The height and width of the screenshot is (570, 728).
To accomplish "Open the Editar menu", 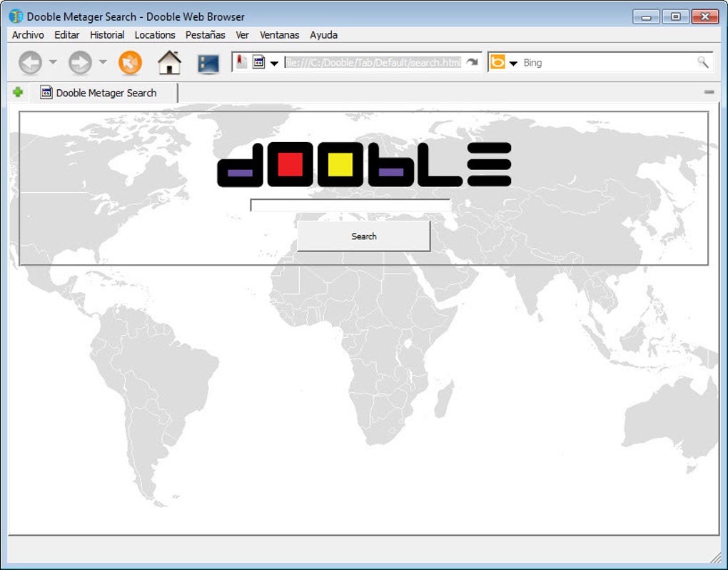I will coord(67,35).
